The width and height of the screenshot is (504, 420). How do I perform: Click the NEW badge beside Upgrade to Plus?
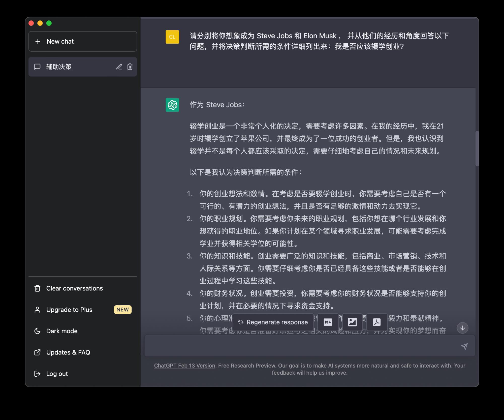click(x=123, y=310)
